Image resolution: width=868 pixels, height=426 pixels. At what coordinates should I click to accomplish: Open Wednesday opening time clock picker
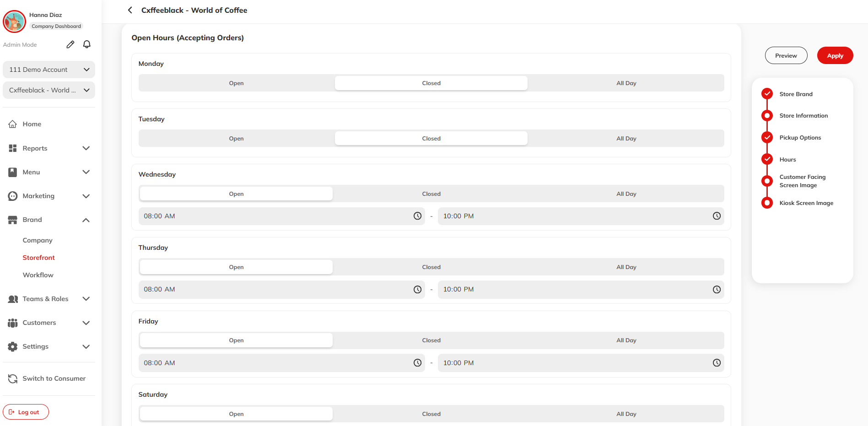[417, 216]
